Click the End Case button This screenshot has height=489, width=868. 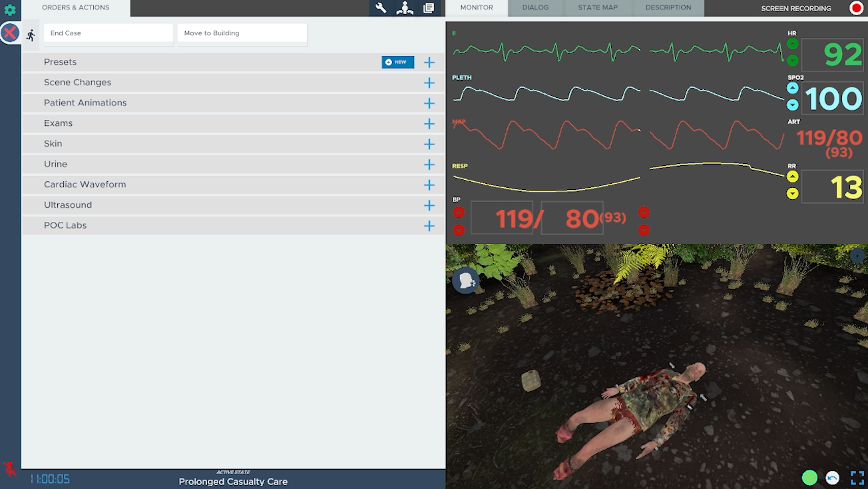click(108, 33)
